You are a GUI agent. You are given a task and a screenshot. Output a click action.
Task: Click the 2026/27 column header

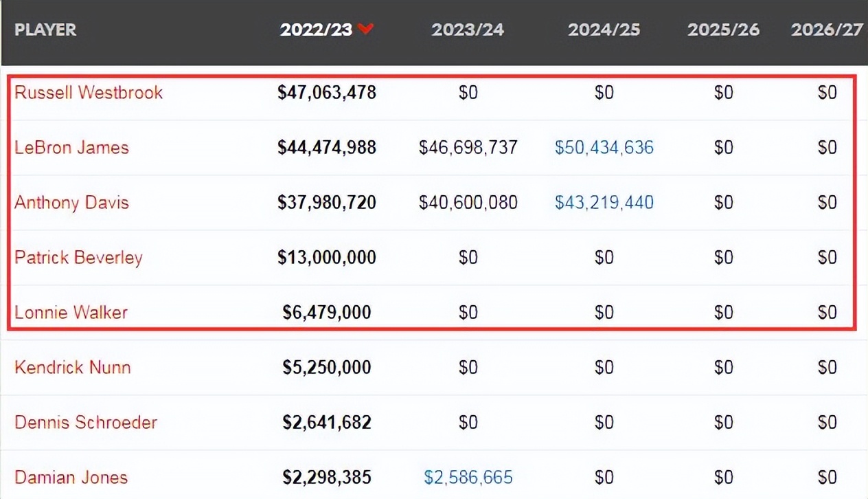point(827,30)
